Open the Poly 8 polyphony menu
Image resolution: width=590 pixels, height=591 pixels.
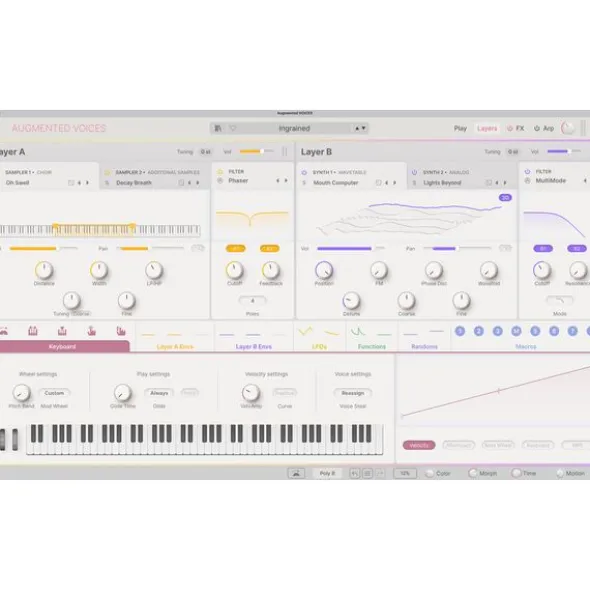[327, 473]
